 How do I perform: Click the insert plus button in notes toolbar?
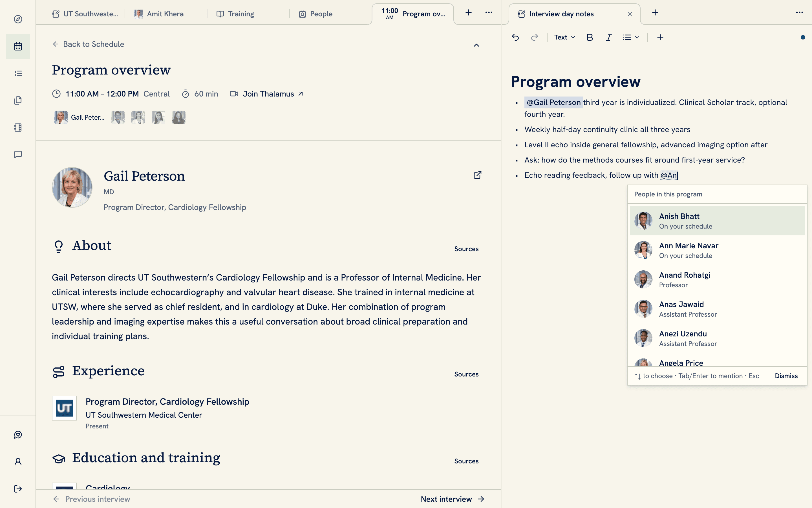point(660,37)
